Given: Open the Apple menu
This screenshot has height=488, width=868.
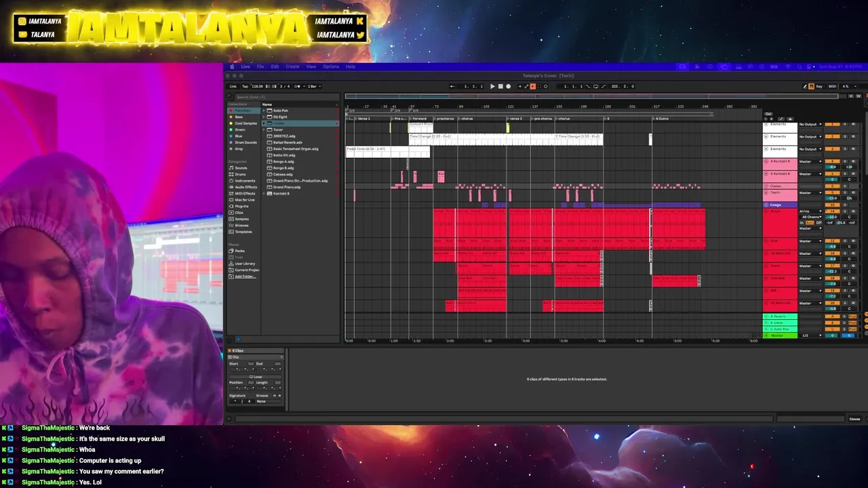Looking at the screenshot, I should click(232, 66).
